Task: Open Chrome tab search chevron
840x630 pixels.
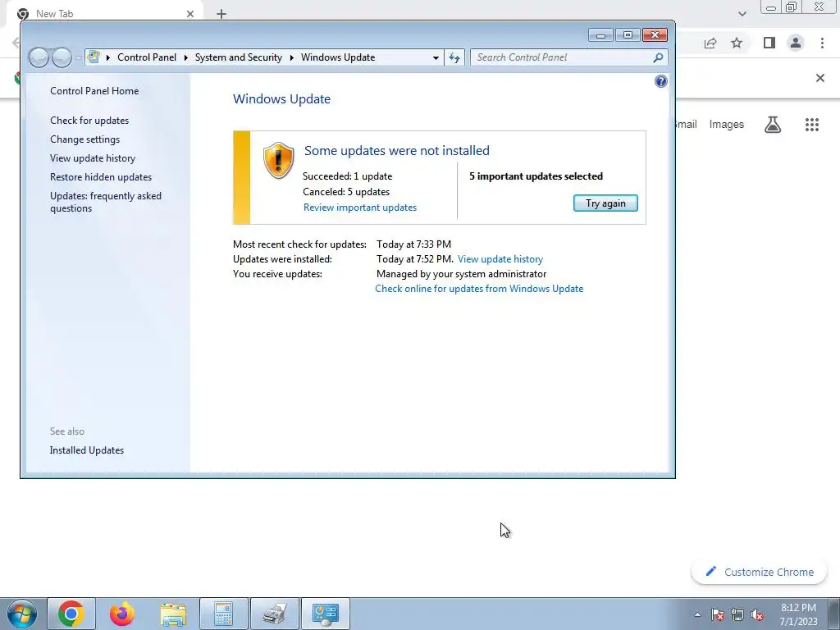Action: (x=742, y=13)
